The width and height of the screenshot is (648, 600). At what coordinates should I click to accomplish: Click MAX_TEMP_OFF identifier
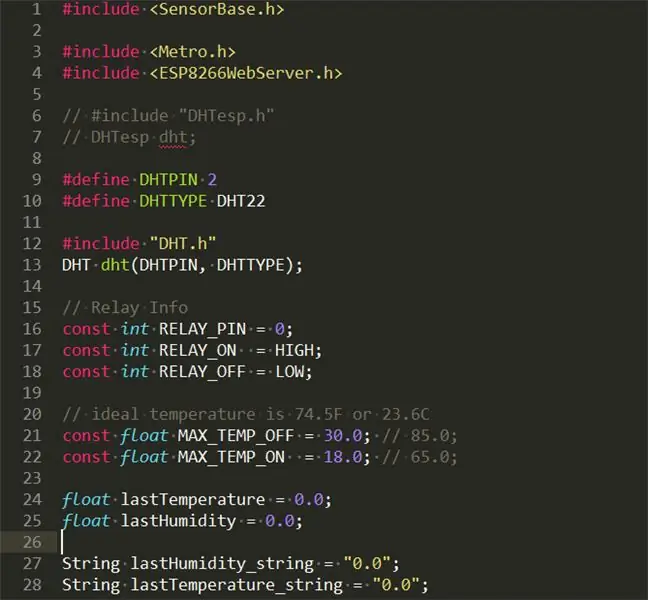(236, 436)
